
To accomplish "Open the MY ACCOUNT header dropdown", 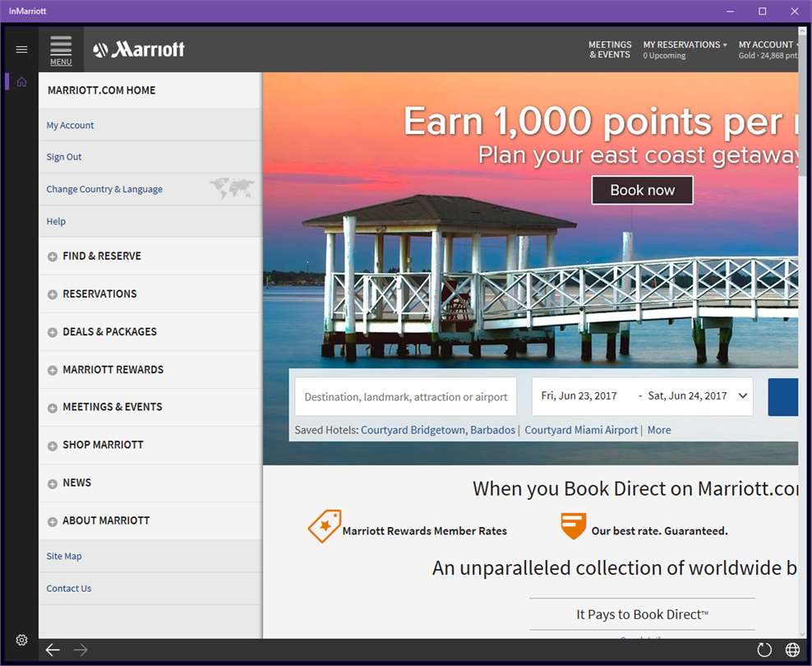I will click(768, 49).
